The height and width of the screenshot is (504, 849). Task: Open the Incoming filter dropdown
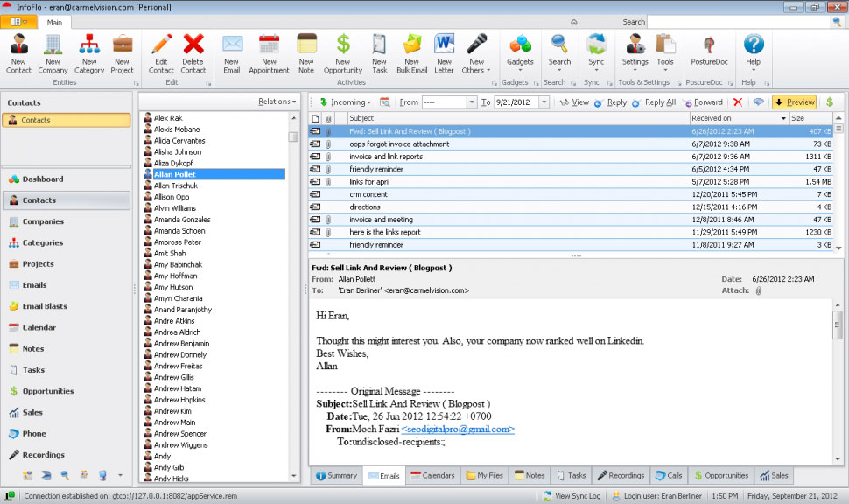345,101
